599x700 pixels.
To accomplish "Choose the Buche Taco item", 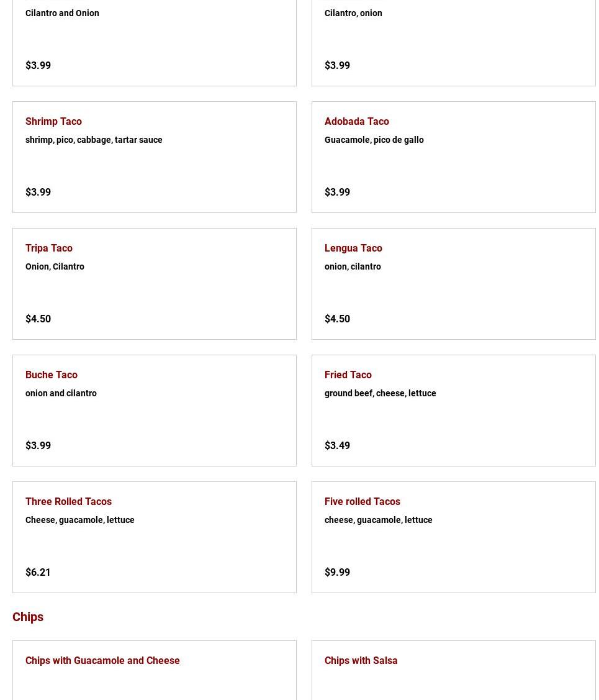I will (51, 375).
